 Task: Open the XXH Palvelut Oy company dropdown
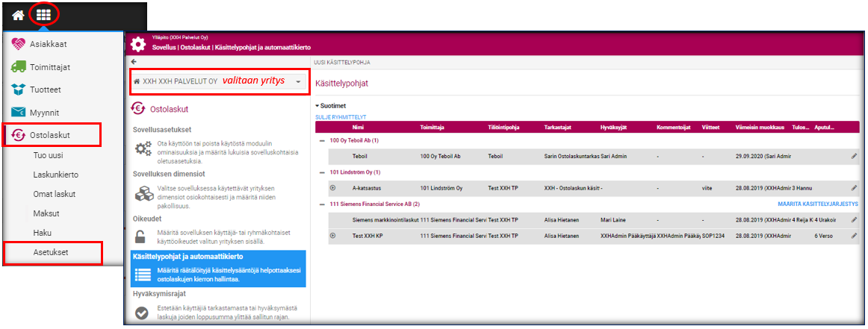click(298, 81)
